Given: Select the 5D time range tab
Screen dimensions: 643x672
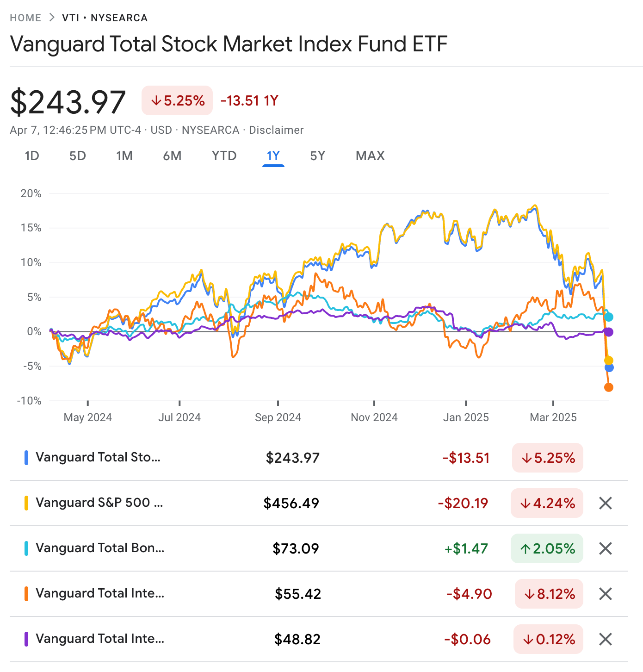Looking at the screenshot, I should 78,156.
